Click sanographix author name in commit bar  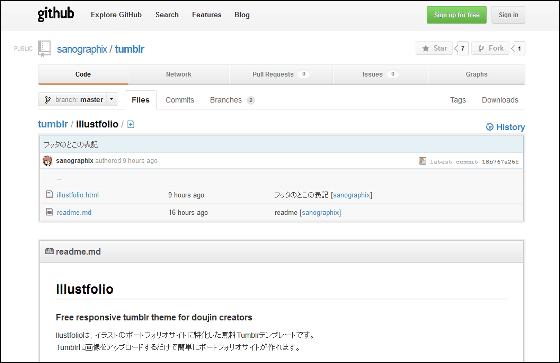pyautogui.click(x=74, y=161)
